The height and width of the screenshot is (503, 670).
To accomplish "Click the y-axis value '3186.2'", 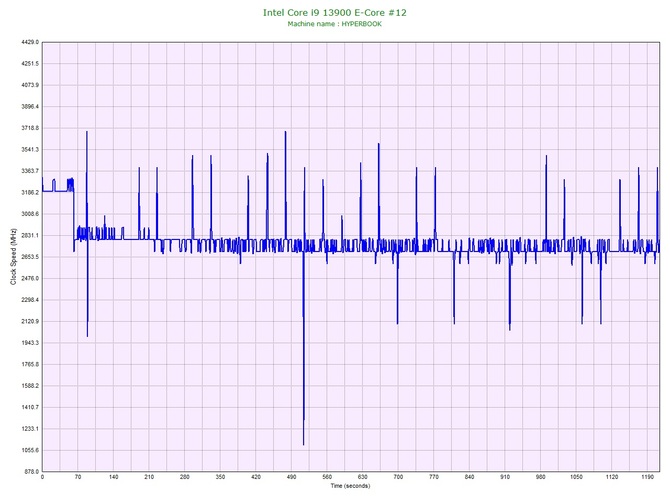I will [x=30, y=192].
